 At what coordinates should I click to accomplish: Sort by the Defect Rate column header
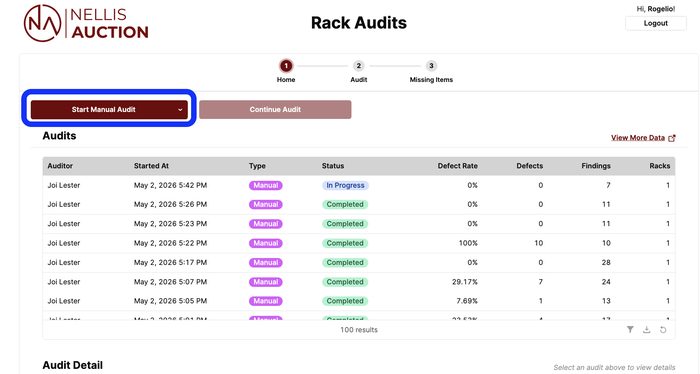pyautogui.click(x=458, y=166)
